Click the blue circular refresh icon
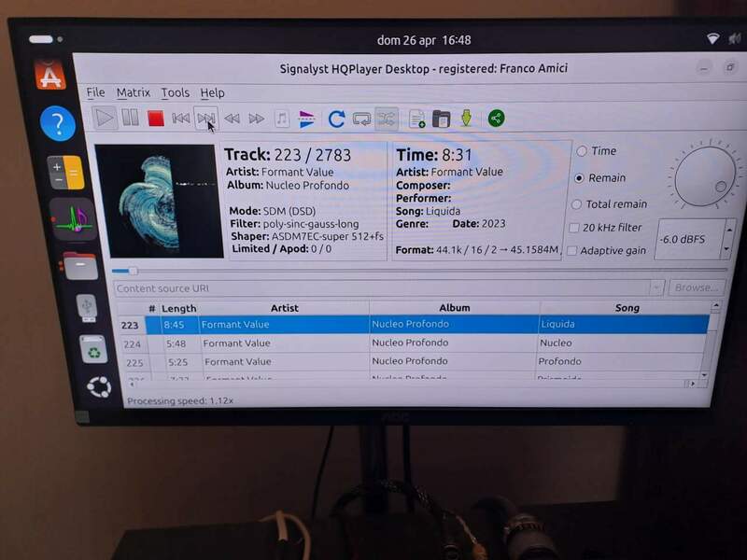Screen dimensions: 747x560 point(336,119)
